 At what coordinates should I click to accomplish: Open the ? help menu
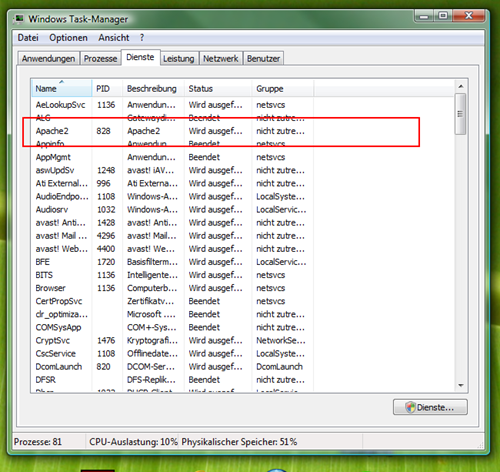(142, 38)
